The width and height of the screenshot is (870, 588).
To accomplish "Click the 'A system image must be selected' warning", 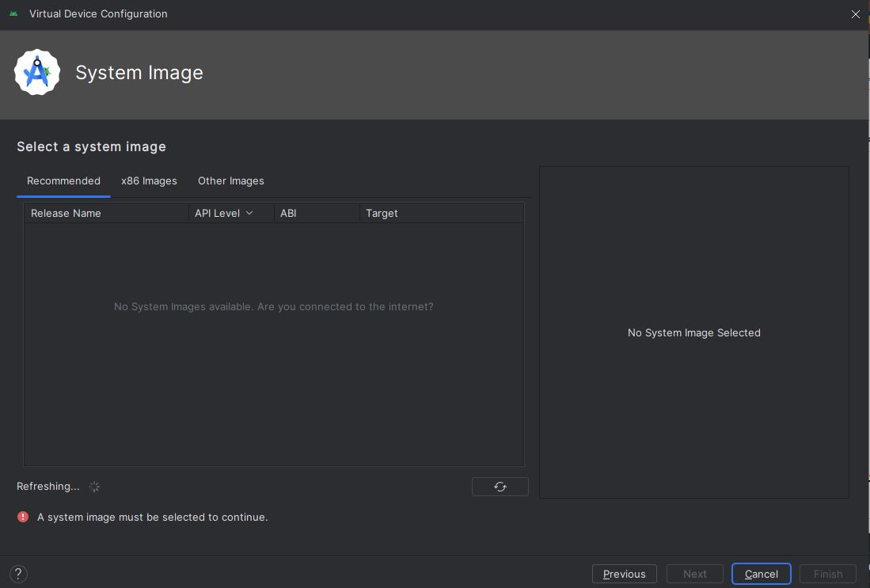I will pyautogui.click(x=152, y=517).
